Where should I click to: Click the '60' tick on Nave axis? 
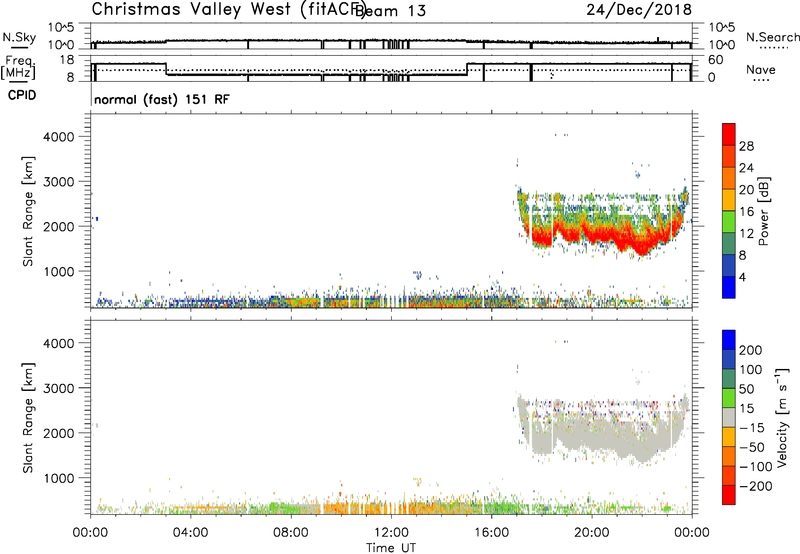tap(716, 60)
